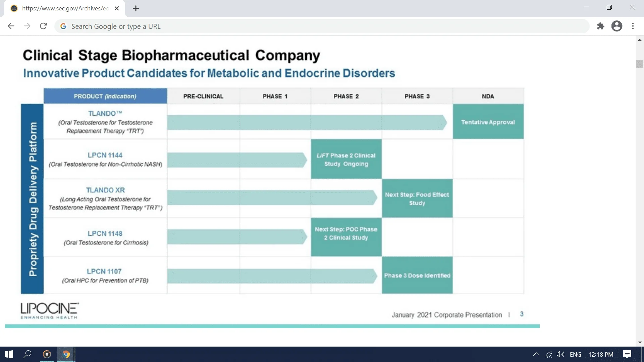
Task: Reload the current page
Action: pyautogui.click(x=43, y=26)
